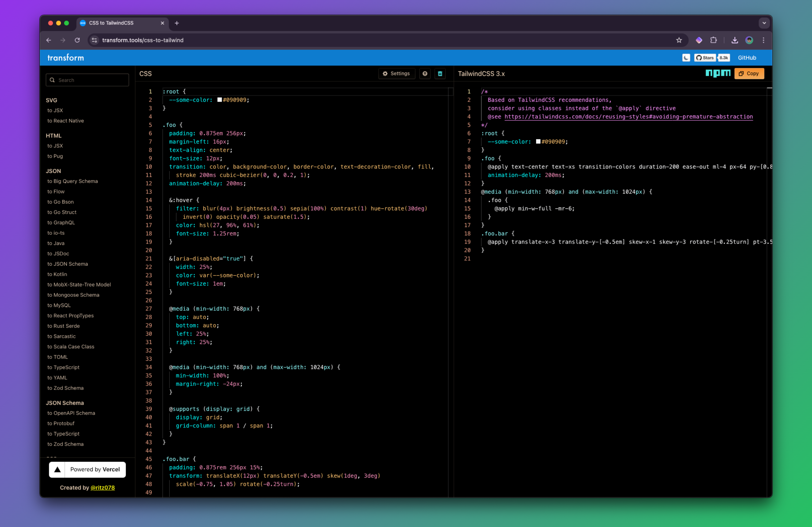Switch to CSS to TailwindCSS tab
The height and width of the screenshot is (527, 812).
[122, 23]
